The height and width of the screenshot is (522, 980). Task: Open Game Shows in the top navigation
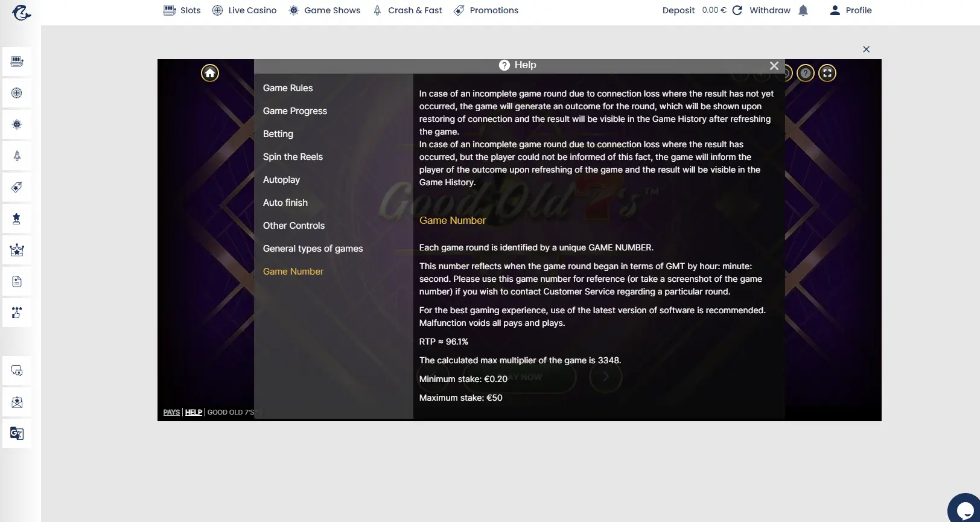coord(325,10)
